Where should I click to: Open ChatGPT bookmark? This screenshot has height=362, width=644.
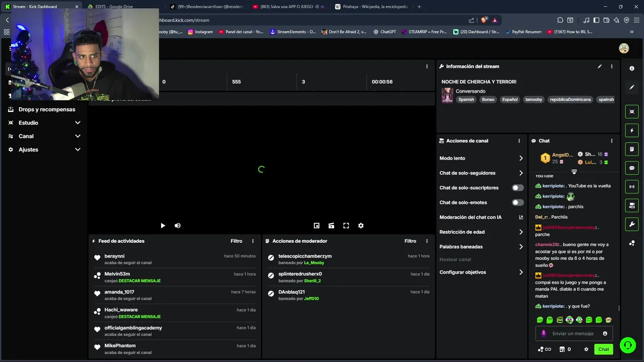tap(385, 32)
